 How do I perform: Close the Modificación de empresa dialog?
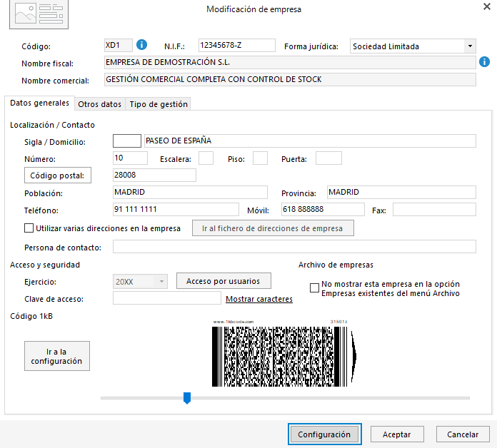[487, 6]
